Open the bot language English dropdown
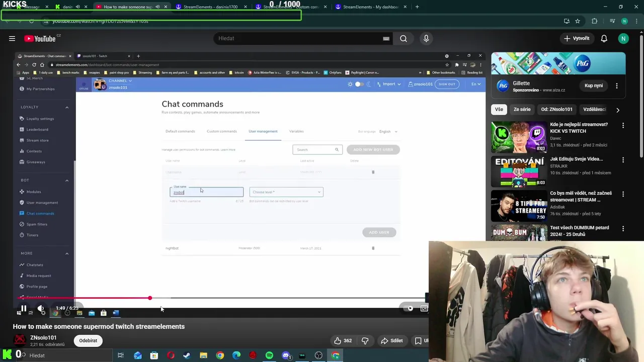Screen dimensions: 644x362 pos(388,132)
